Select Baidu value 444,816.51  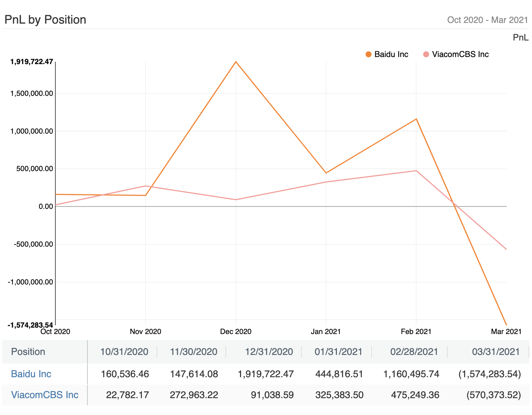click(339, 374)
